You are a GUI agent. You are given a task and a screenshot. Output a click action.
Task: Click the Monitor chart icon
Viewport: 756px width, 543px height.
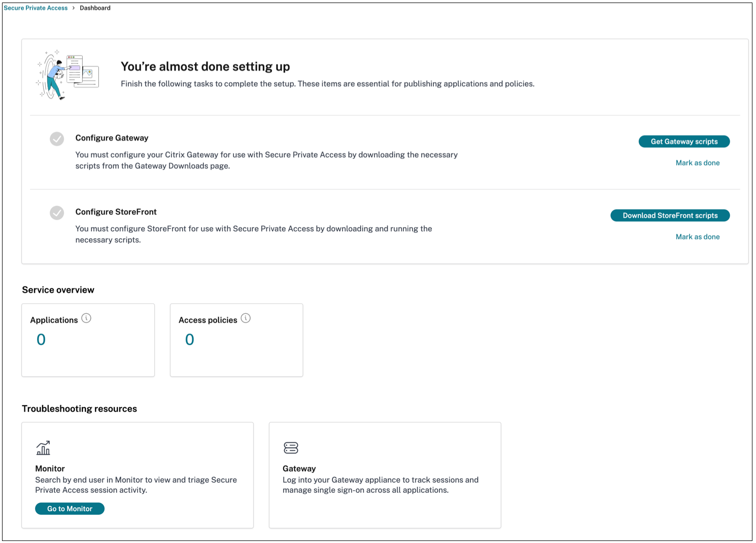[43, 448]
